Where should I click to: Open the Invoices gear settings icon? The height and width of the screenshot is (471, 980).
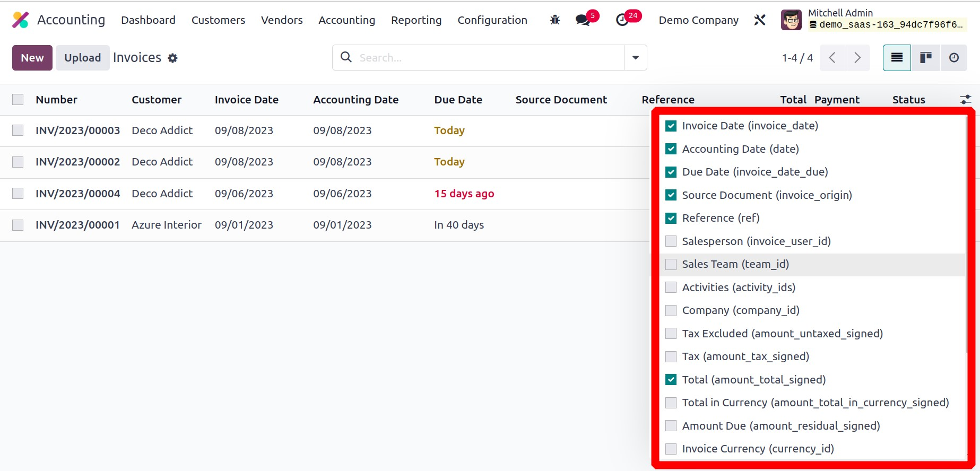[x=172, y=58]
